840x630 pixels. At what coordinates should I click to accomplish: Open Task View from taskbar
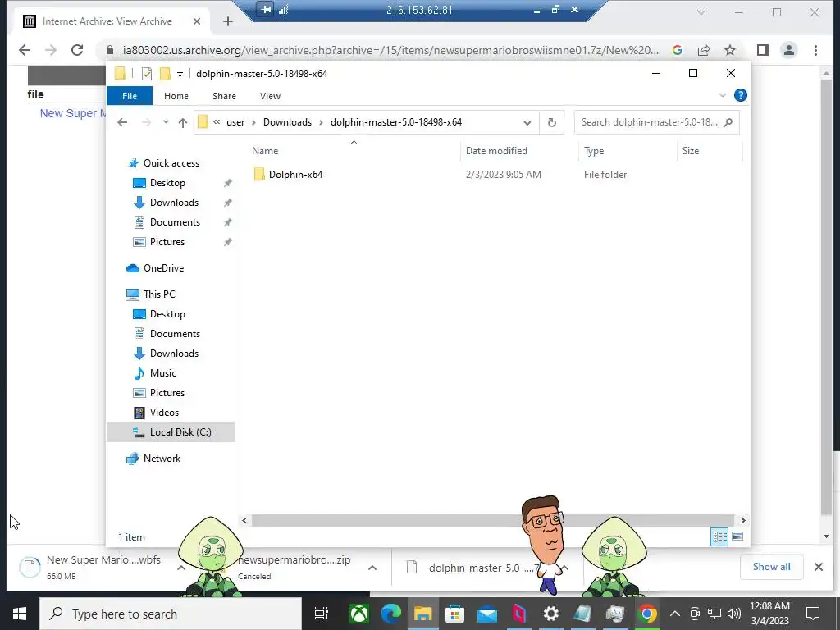coord(321,614)
